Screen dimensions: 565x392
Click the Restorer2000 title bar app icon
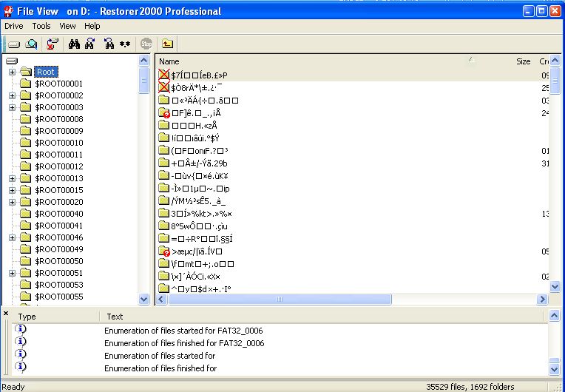pos(8,12)
